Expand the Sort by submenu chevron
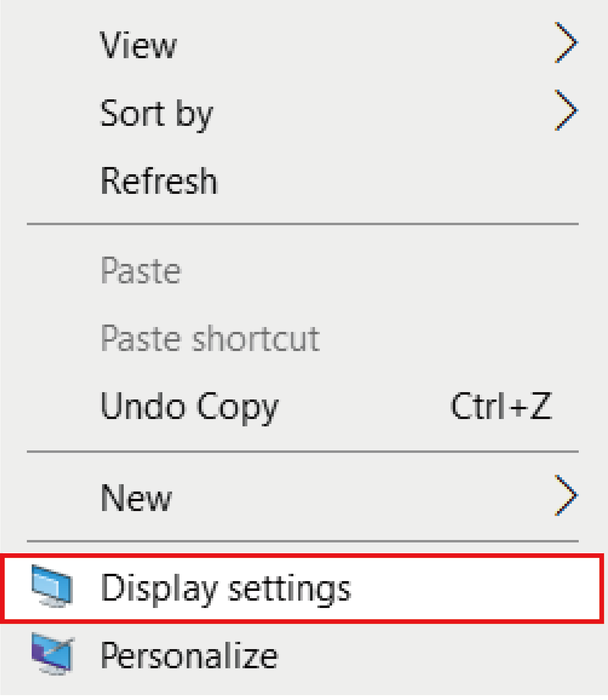 pyautogui.click(x=566, y=111)
